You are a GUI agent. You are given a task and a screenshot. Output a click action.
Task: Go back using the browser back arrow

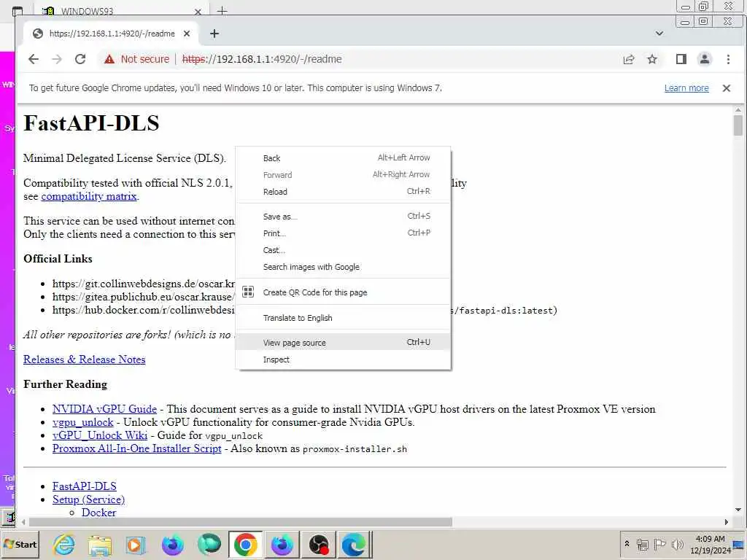click(34, 59)
